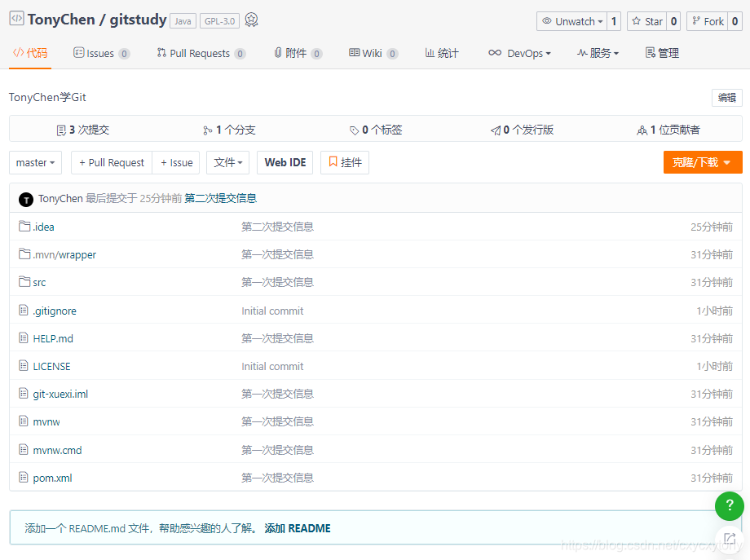The width and height of the screenshot is (750, 560).
Task: Click the gitstudy repository name link
Action: click(x=139, y=20)
